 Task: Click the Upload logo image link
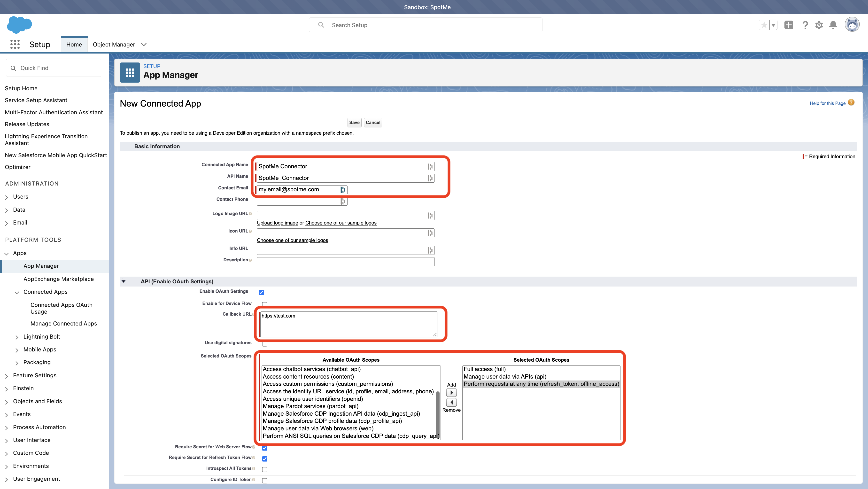coord(277,223)
